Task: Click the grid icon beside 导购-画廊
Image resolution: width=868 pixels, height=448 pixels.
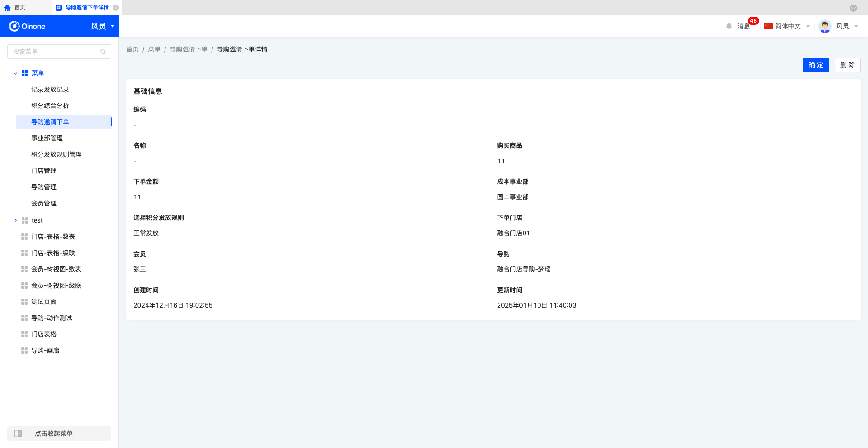Action: pyautogui.click(x=24, y=350)
